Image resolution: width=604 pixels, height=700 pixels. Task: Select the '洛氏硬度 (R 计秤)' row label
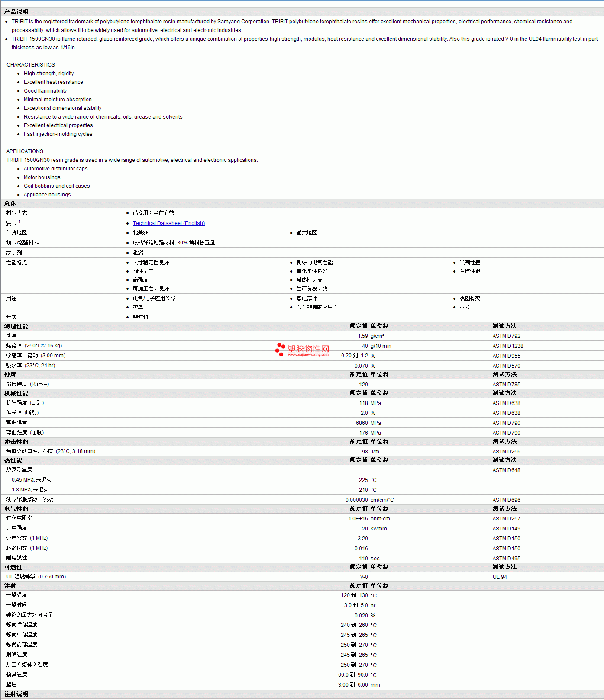coord(28,384)
